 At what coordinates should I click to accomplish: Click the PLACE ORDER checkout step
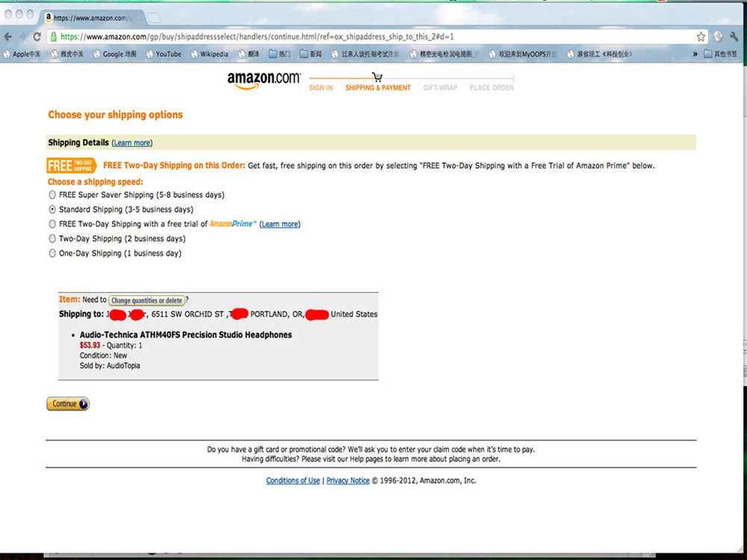(x=492, y=87)
